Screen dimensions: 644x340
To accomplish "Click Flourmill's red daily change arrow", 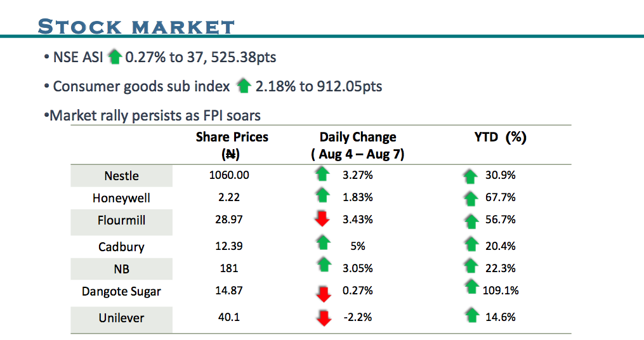I will click(x=323, y=219).
